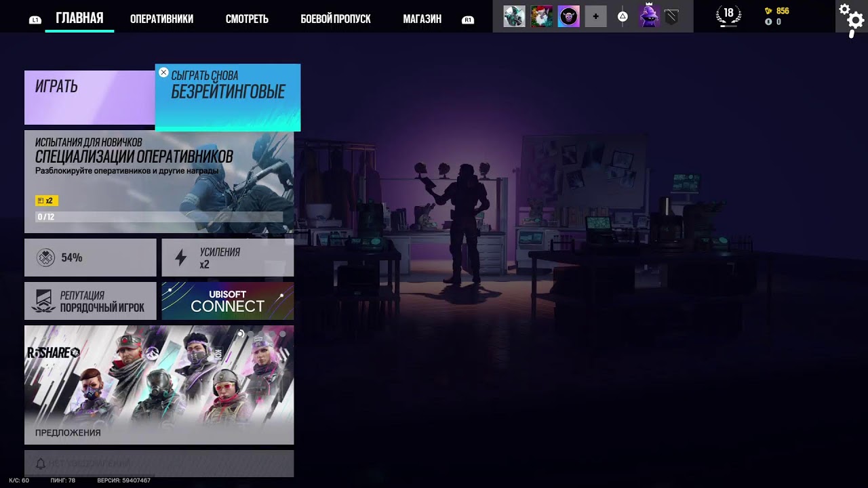Open own profile wizard cat avatar

click(x=649, y=16)
